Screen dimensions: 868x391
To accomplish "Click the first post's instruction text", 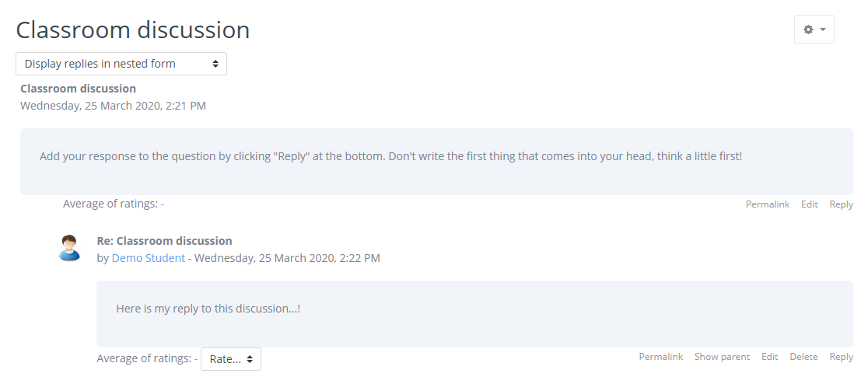I will (x=390, y=156).
